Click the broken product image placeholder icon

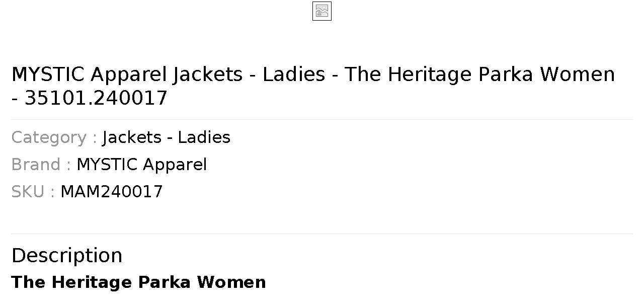click(x=322, y=11)
